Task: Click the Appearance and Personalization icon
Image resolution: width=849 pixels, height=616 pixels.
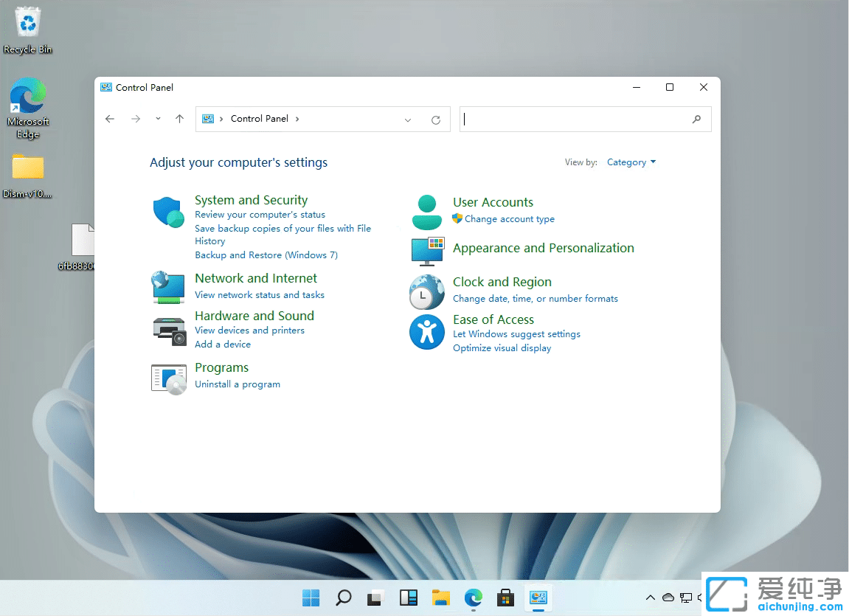Action: (x=427, y=252)
